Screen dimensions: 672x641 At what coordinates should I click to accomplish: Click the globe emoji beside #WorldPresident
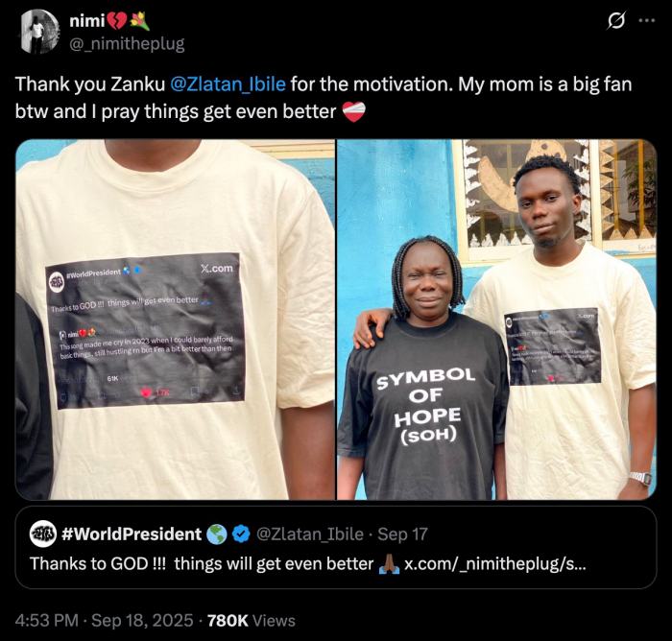(x=217, y=534)
